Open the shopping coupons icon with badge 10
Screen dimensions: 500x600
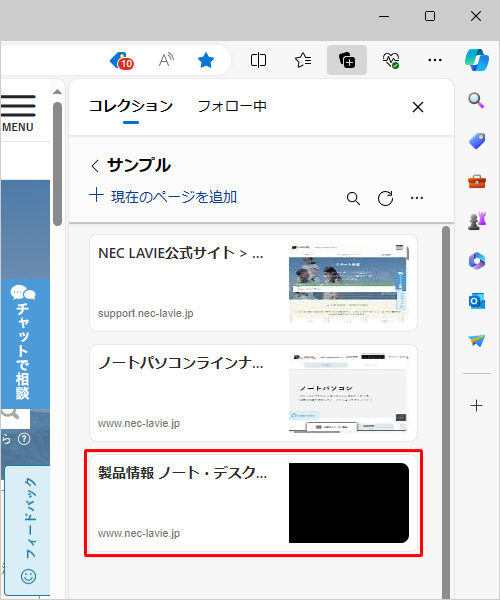122,60
